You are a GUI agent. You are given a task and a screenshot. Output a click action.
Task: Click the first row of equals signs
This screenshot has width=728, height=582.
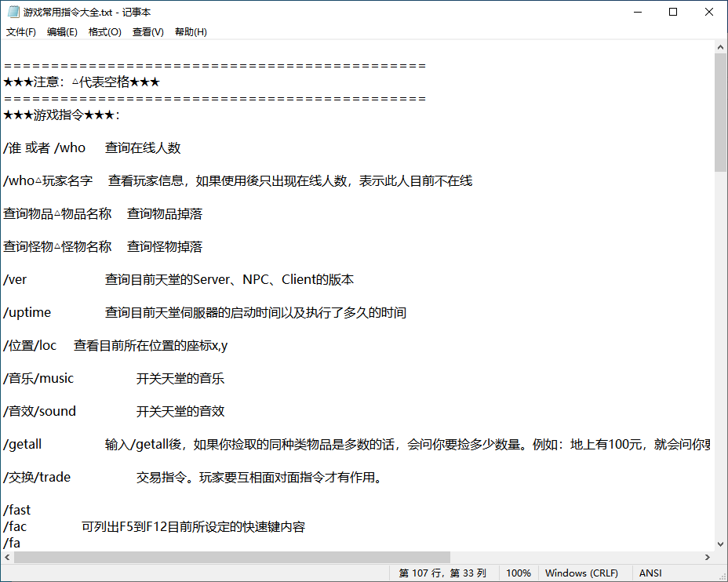pos(214,66)
